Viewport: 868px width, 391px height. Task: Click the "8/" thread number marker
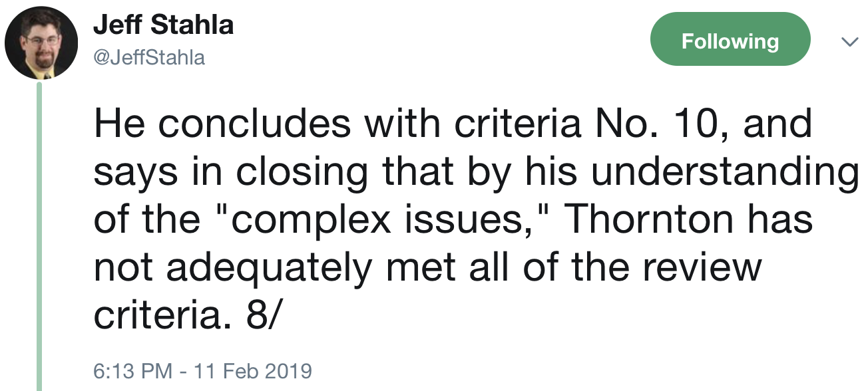click(261, 315)
